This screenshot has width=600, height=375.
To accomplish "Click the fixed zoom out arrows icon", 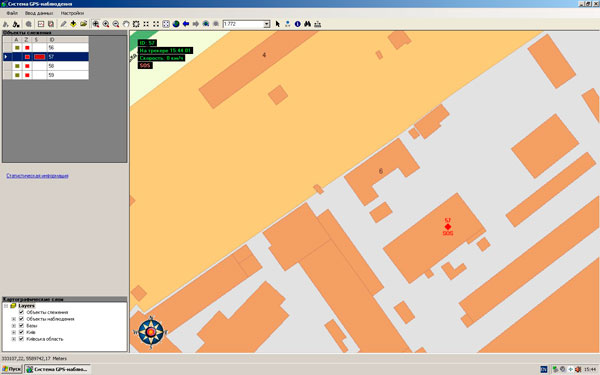I will pyautogui.click(x=156, y=24).
